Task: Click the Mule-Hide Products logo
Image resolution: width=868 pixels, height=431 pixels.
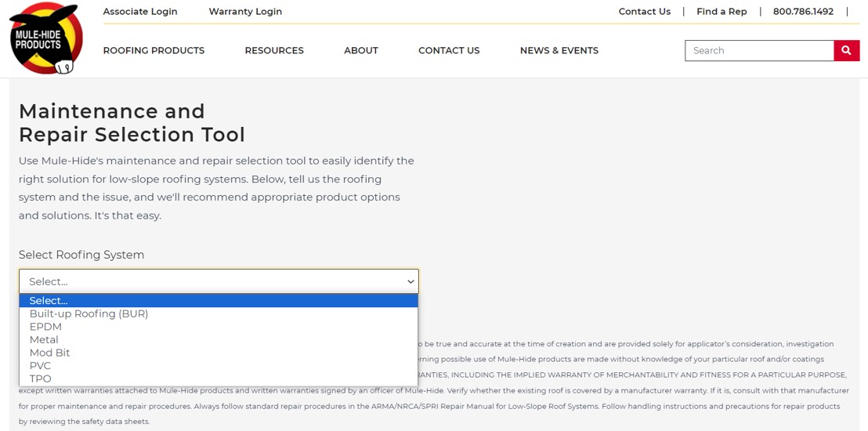Action: pos(45,38)
